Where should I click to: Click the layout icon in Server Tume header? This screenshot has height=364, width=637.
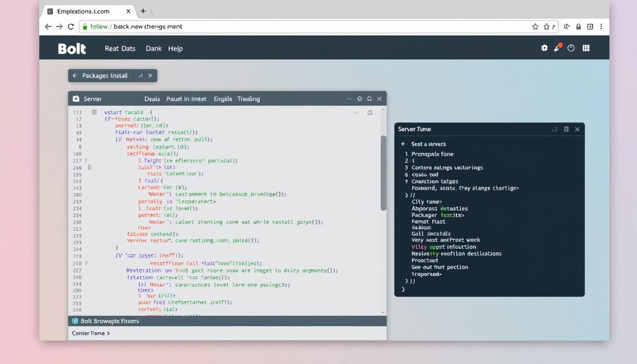click(566, 129)
